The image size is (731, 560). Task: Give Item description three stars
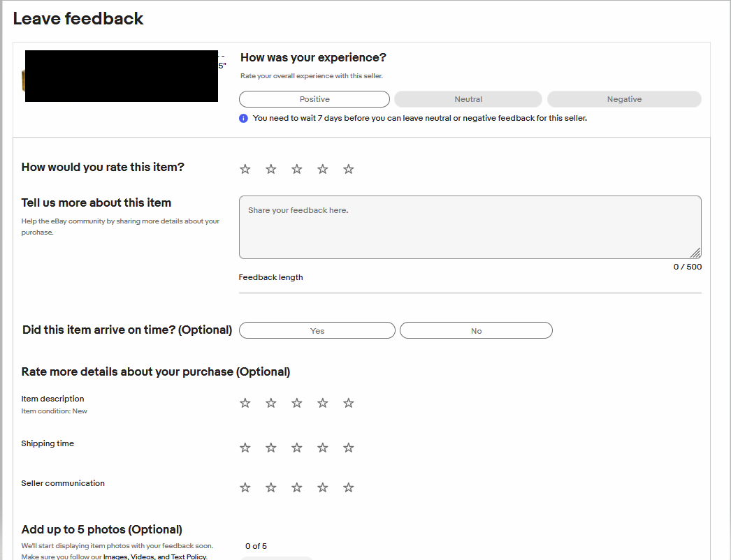pyautogui.click(x=297, y=403)
